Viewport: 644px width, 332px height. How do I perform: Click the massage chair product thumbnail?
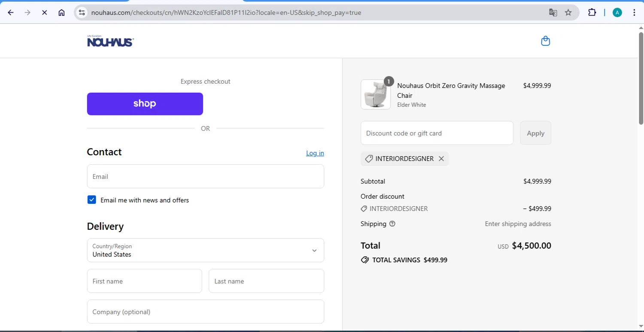[376, 94]
